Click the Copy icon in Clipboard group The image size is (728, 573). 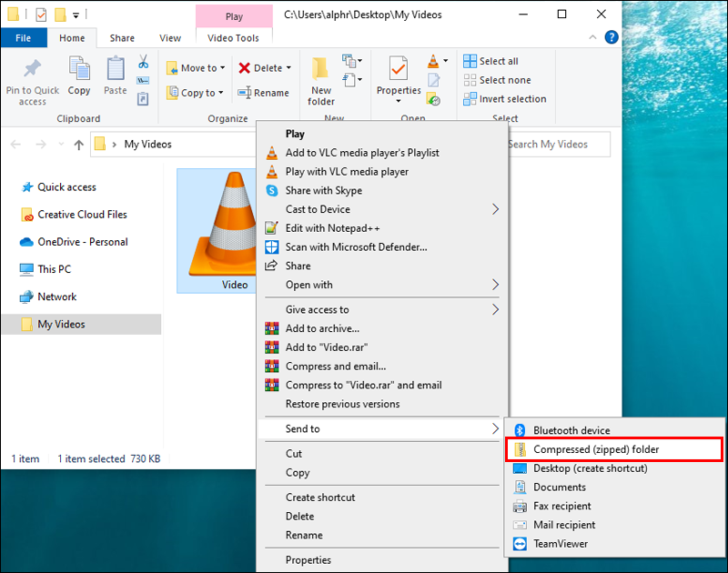(79, 68)
